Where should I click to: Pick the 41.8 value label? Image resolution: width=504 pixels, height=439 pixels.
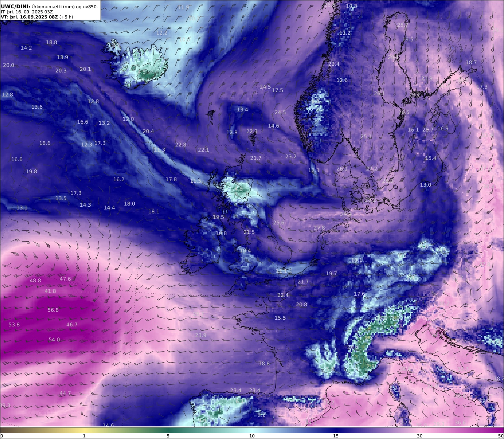coord(50,291)
